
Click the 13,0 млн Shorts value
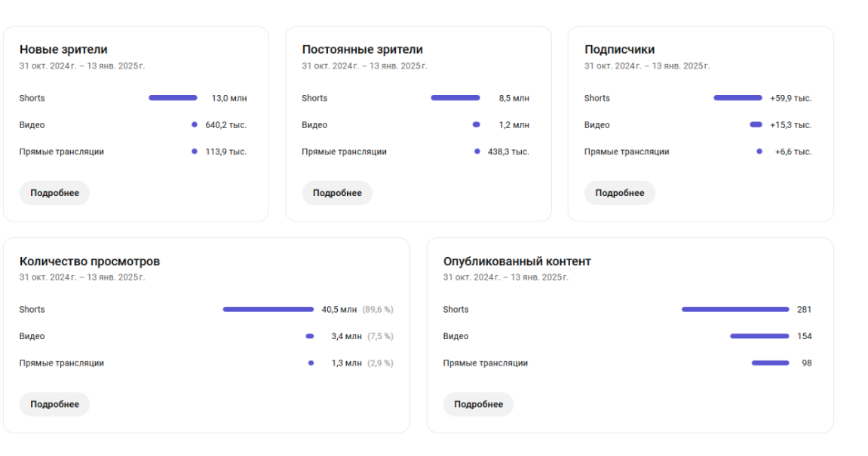point(229,98)
